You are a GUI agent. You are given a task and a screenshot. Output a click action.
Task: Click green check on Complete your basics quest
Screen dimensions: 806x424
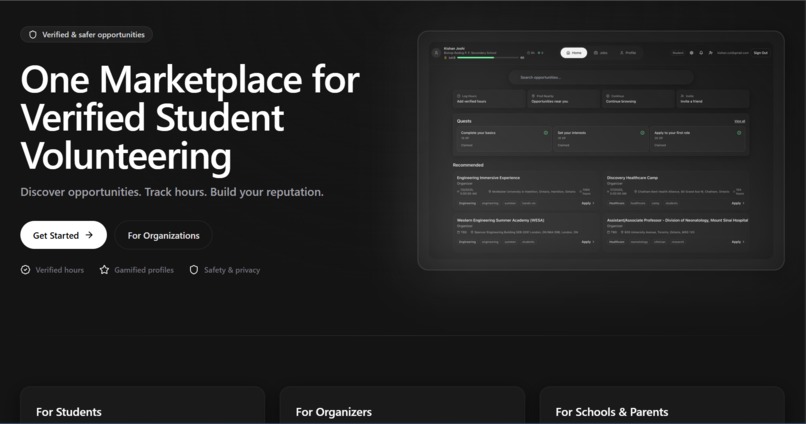[x=545, y=133]
